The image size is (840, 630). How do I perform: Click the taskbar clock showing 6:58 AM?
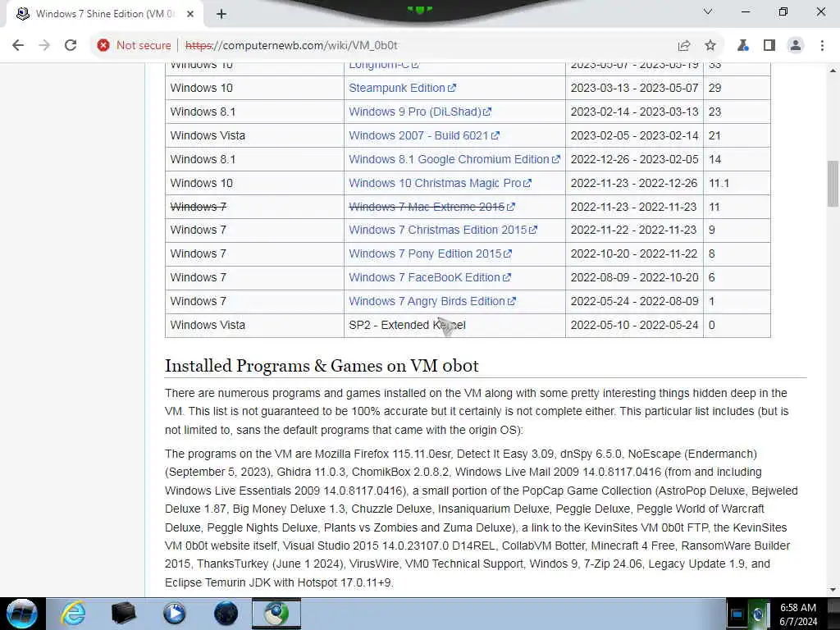click(797, 614)
